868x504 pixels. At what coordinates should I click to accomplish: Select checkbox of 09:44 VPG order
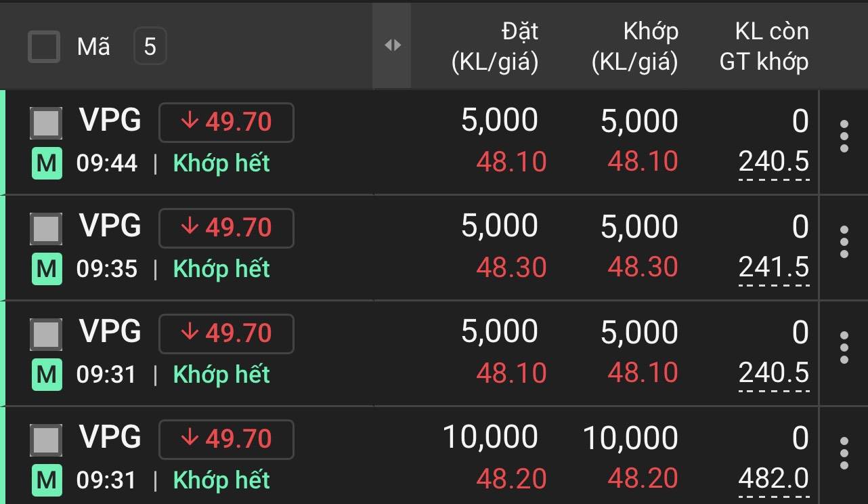[46, 123]
